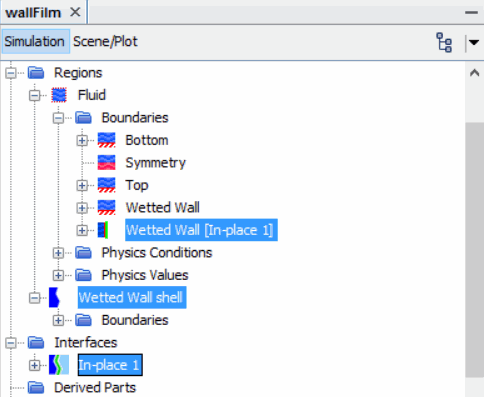Viewport: 484px width, 397px height.
Task: Click the Wetted Wall In-place interface boundary icon
Action: click(x=103, y=230)
